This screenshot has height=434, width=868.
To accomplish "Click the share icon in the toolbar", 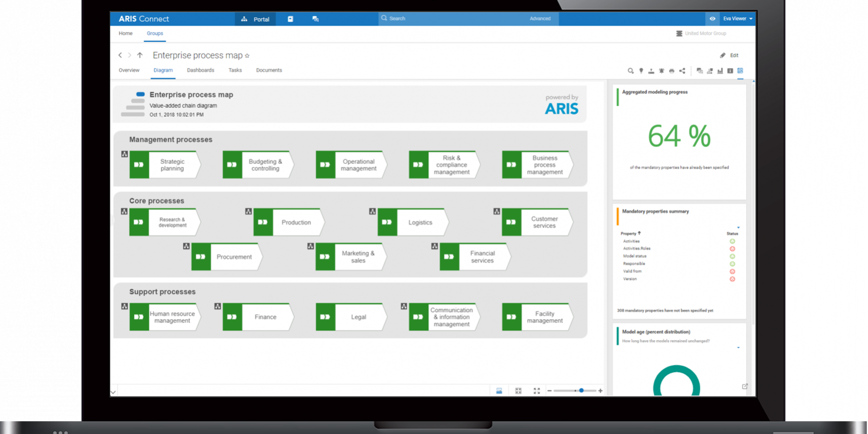I will 682,71.
